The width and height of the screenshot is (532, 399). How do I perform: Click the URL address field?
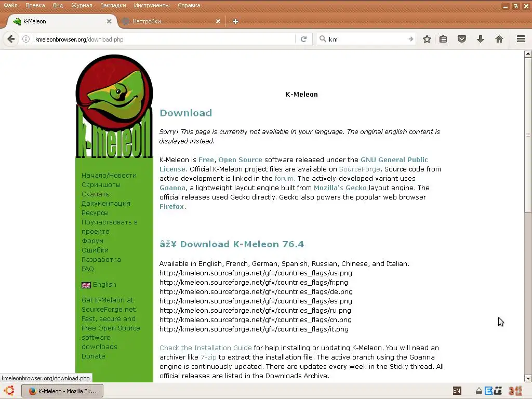point(165,39)
